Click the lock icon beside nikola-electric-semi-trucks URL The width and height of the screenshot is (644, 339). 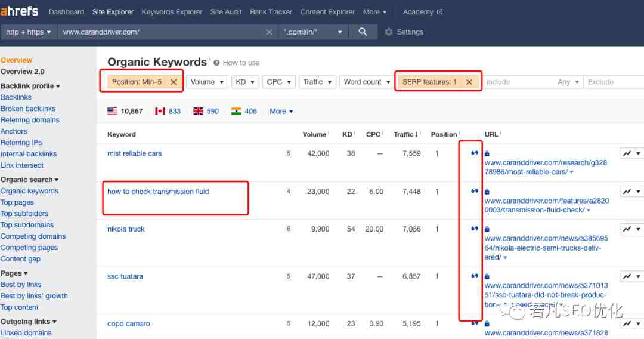click(x=487, y=229)
